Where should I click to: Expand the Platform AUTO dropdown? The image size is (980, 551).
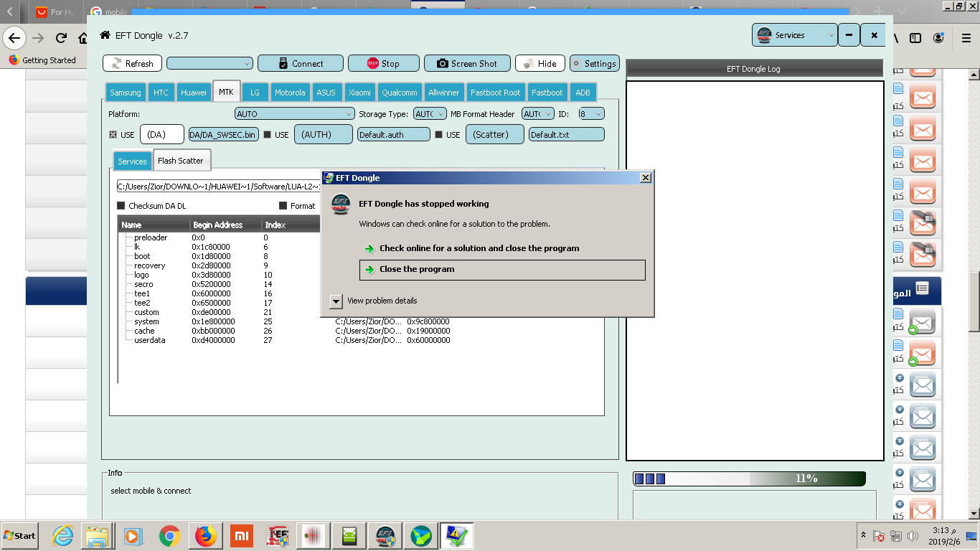(x=295, y=114)
